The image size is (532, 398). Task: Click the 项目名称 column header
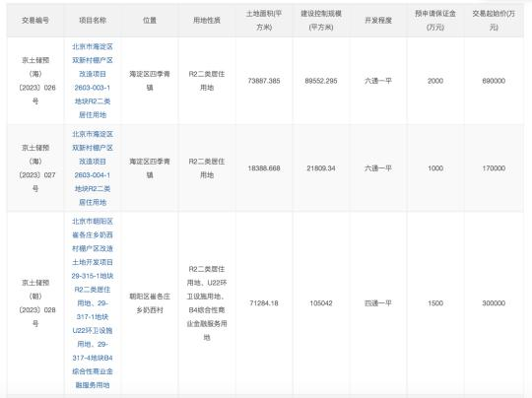pyautogui.click(x=93, y=21)
